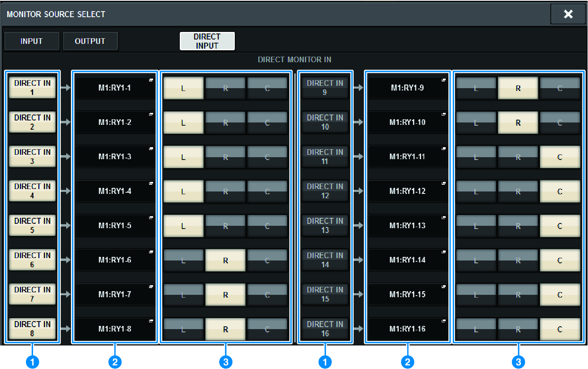
Task: Select the DIRECT IN 12 source button
Action: [x=325, y=191]
